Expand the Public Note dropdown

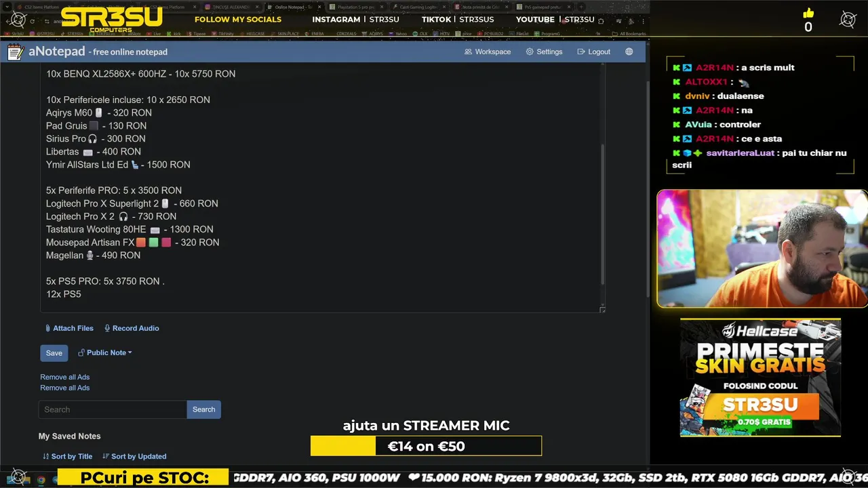coord(105,352)
